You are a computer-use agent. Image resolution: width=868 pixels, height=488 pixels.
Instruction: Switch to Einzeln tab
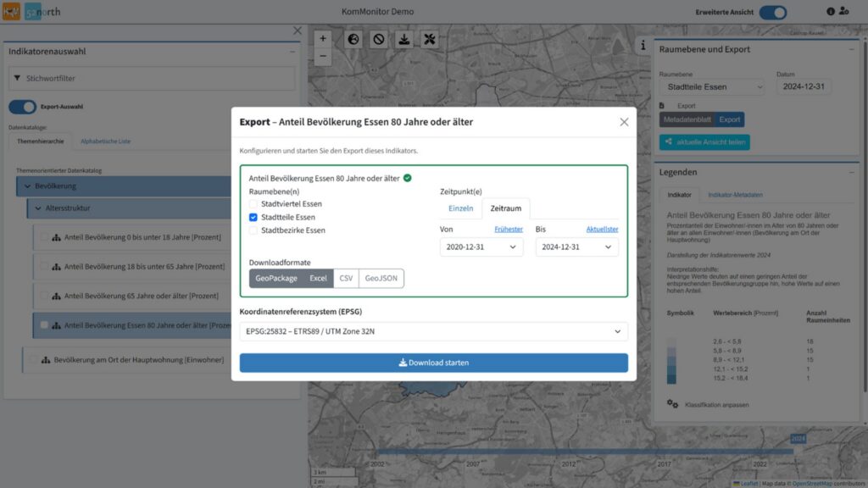click(460, 208)
